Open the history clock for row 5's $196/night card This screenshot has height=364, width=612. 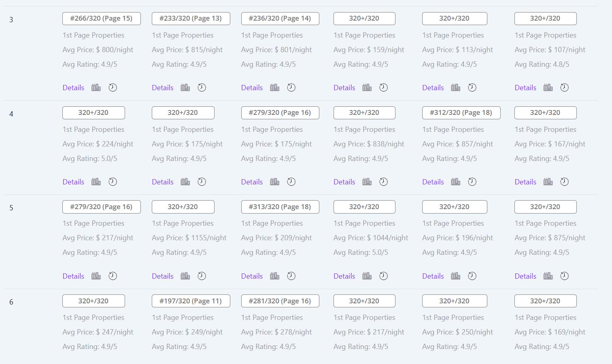pos(472,276)
